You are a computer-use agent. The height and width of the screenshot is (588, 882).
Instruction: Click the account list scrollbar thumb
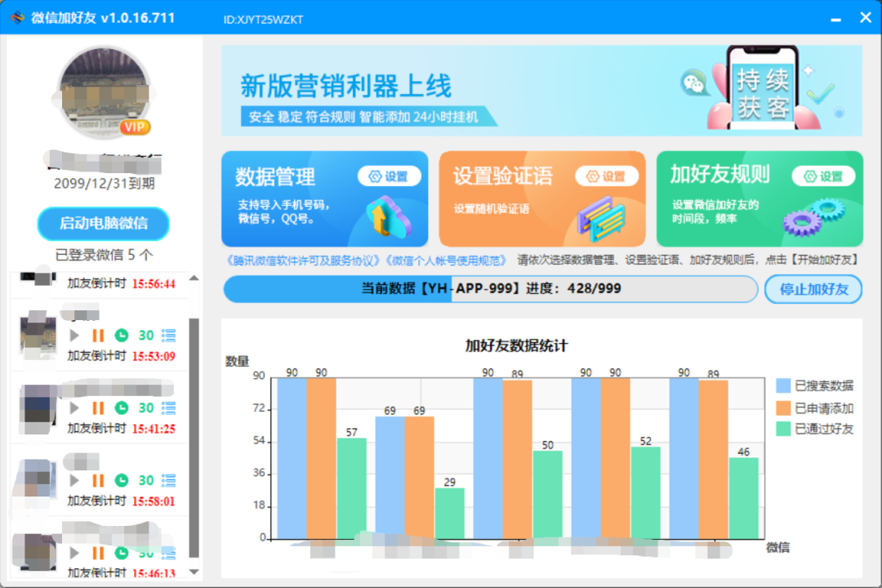point(194,438)
